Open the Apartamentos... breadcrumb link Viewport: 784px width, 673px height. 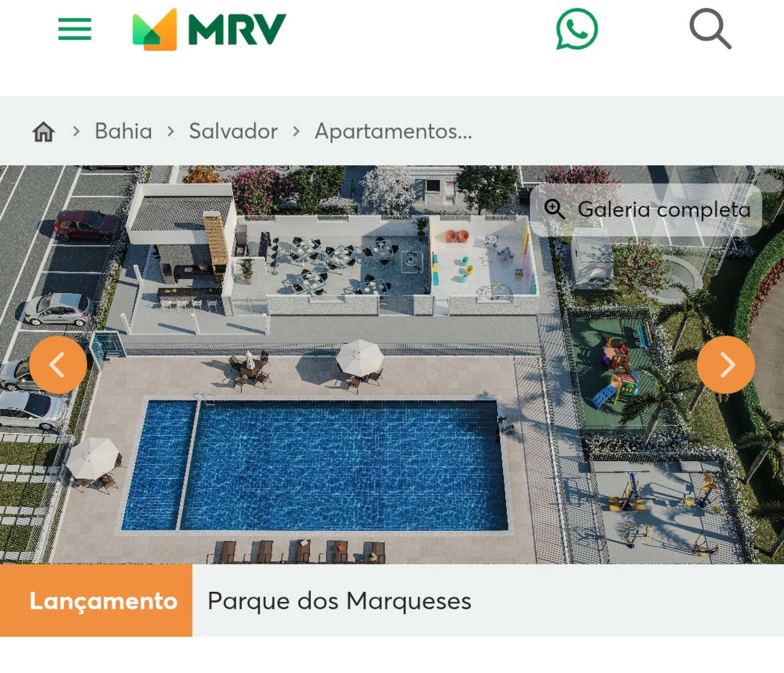coord(393,132)
